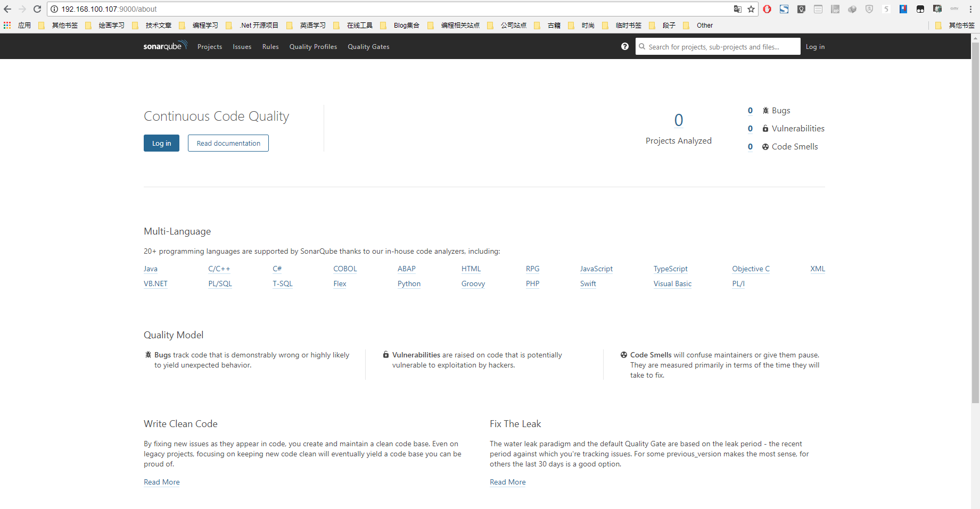
Task: Open the PL/SQL language link
Action: tap(220, 284)
